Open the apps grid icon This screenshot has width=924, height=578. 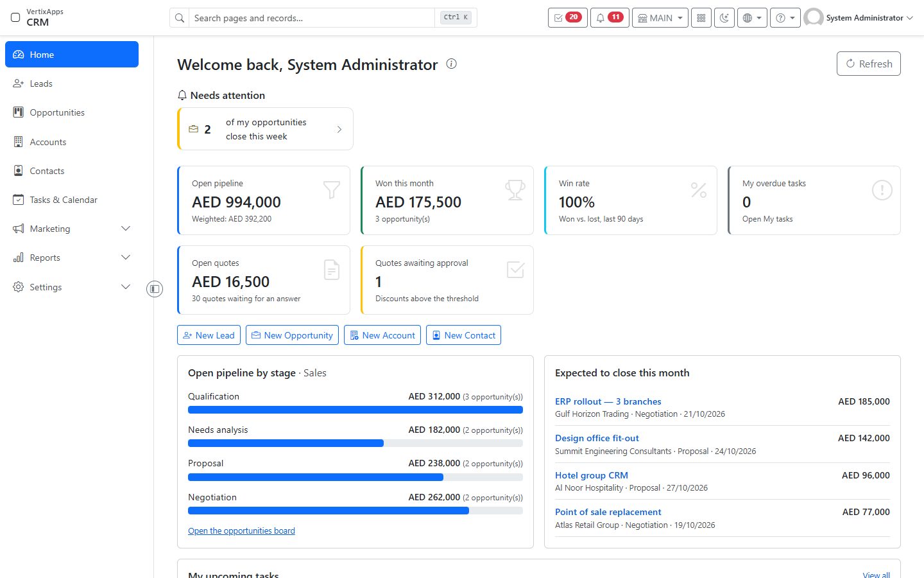coord(701,18)
